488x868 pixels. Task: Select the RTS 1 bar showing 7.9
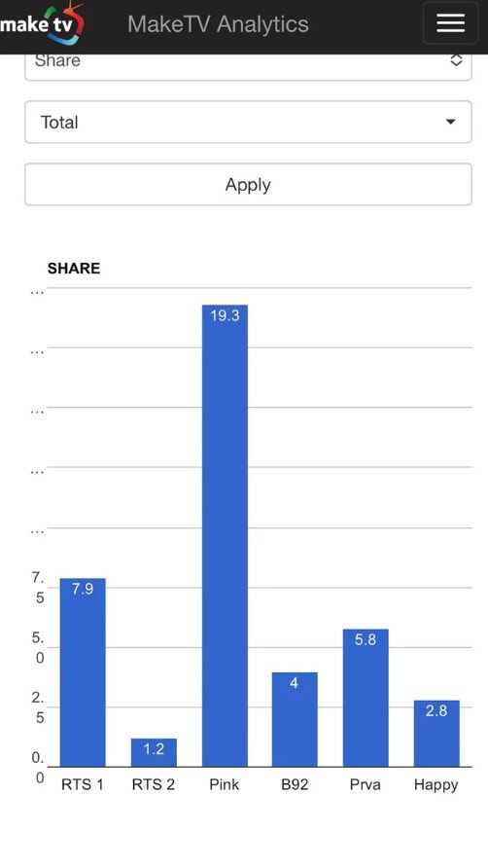pos(83,672)
